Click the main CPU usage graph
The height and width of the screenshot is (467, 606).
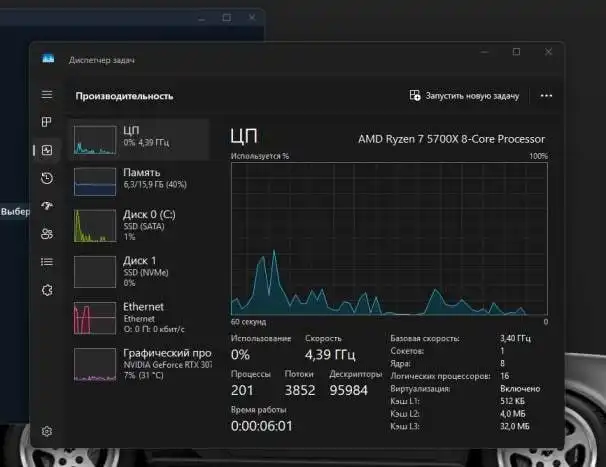[x=389, y=239]
